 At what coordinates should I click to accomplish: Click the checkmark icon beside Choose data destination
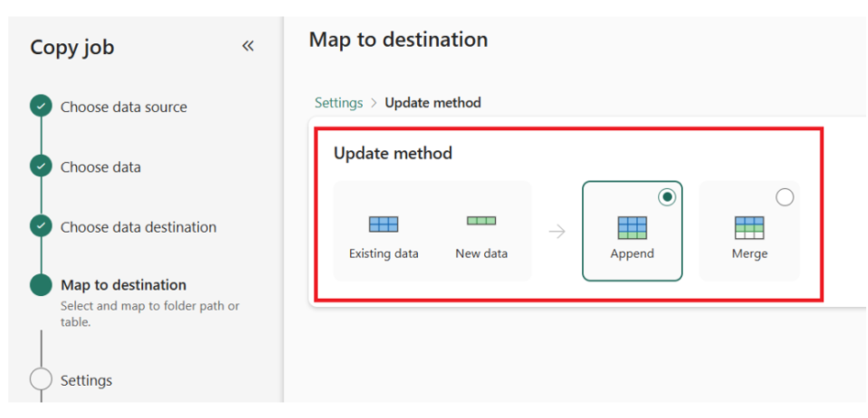pyautogui.click(x=41, y=226)
